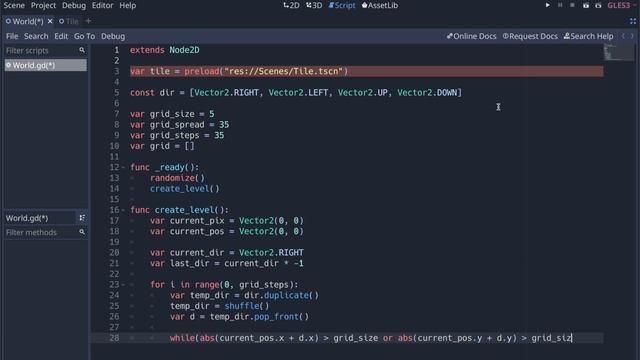Viewport: 640px width, 360px height.
Task: Open the script editor Search menu
Action: [36, 36]
